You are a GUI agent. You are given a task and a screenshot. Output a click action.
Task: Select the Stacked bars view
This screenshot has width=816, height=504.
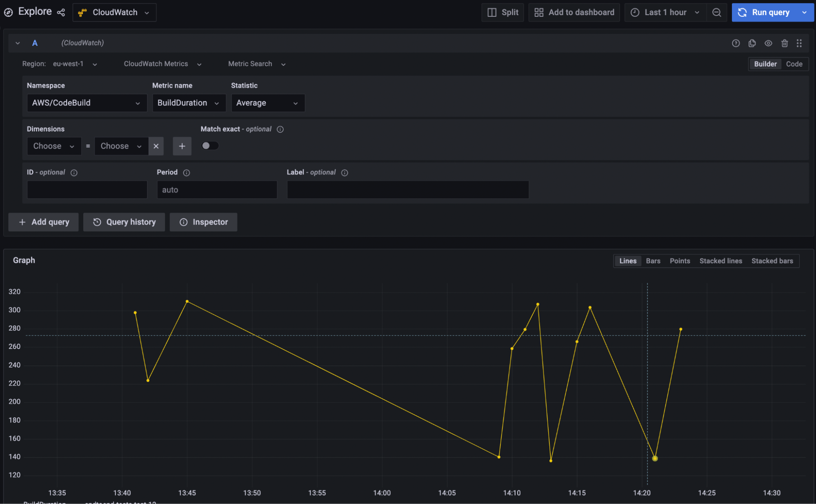point(772,261)
